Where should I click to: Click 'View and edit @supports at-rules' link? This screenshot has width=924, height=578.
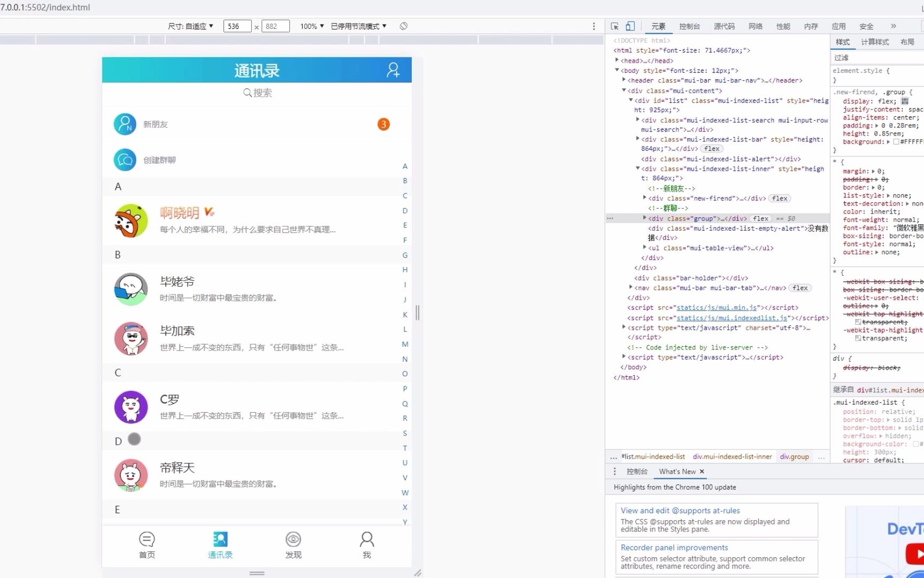coord(680,511)
